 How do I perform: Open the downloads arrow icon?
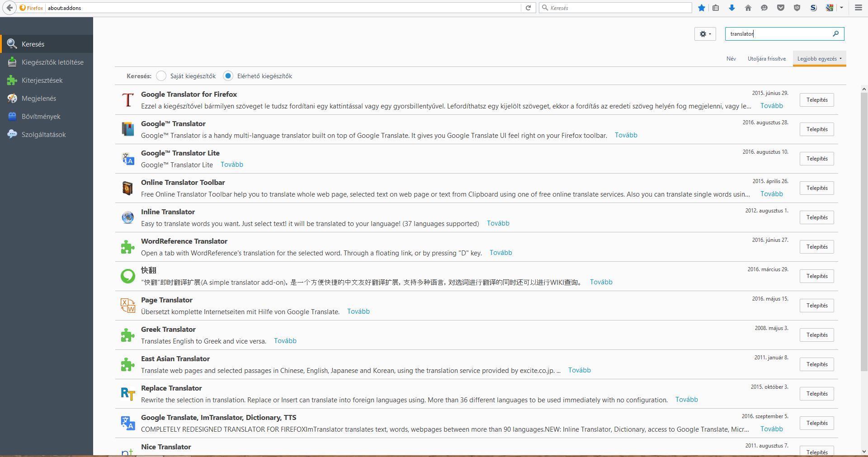(x=732, y=8)
